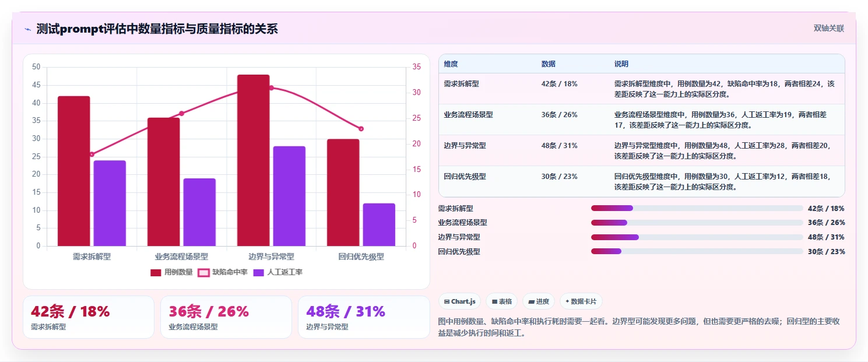Toggle the 人工返工率 legend entry
This screenshot has width=868, height=362.
(x=277, y=272)
